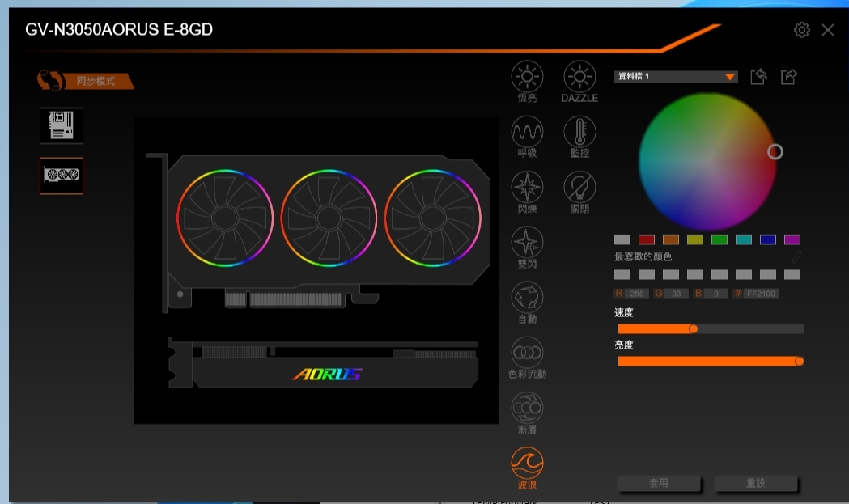This screenshot has height=504, width=849.
Task: Choose the 呼吸 breathing effect icon
Action: click(527, 132)
